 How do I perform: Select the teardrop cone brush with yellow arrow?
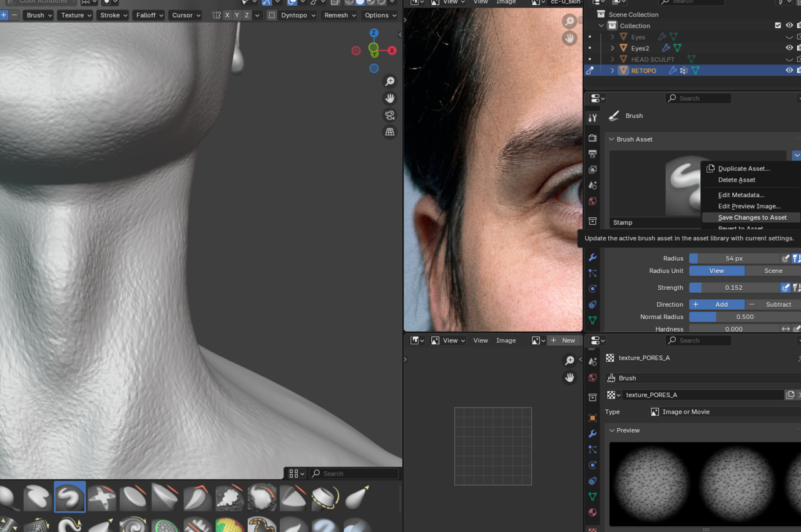pos(357,498)
